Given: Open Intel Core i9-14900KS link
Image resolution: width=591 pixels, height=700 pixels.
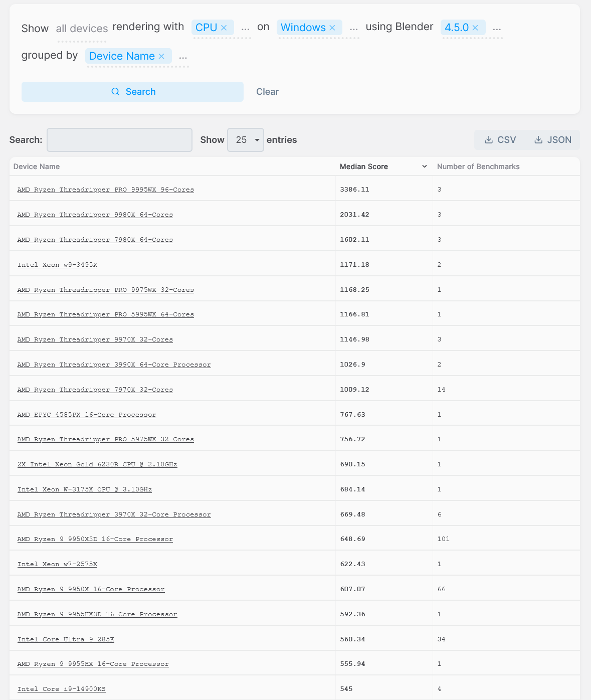Looking at the screenshot, I should pos(62,689).
